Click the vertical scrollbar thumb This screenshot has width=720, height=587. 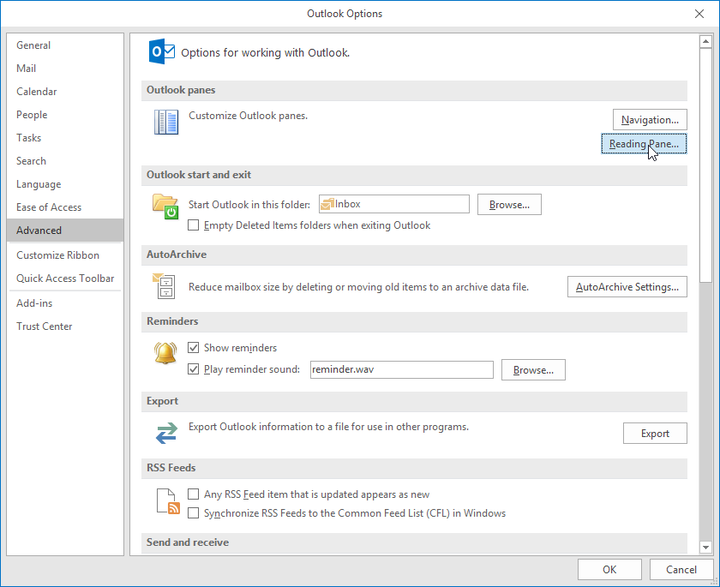click(x=705, y=165)
